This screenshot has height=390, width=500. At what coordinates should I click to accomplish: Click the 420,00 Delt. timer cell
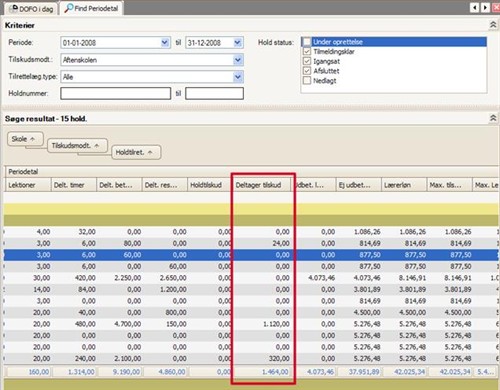coord(73,278)
